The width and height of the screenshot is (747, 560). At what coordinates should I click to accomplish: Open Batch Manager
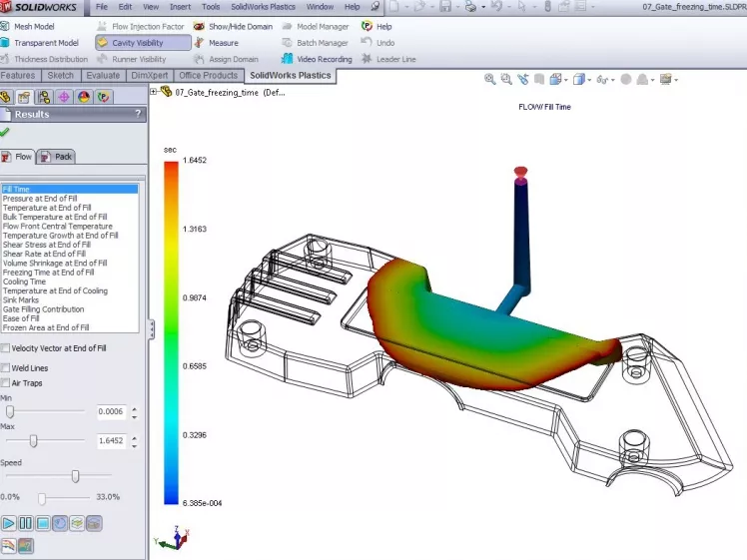tap(316, 43)
